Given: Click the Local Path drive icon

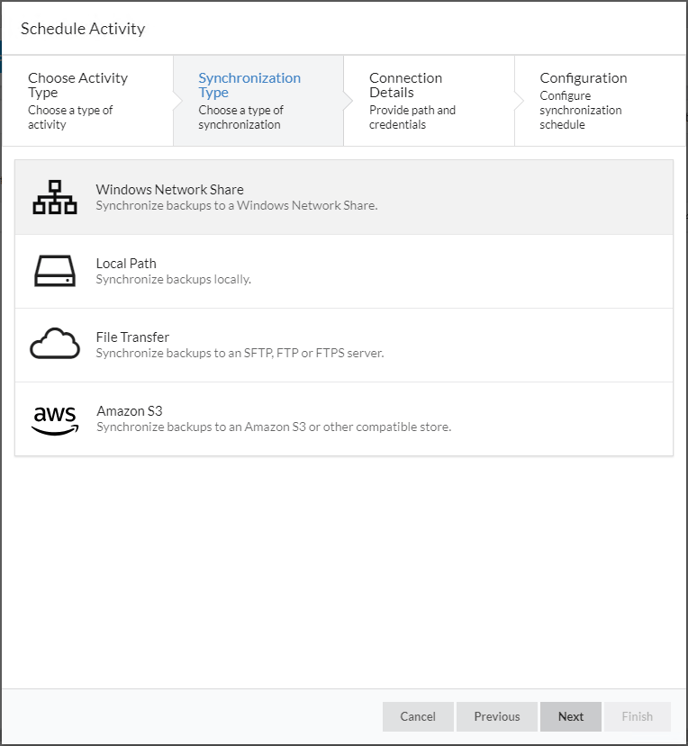Looking at the screenshot, I should click(x=55, y=271).
